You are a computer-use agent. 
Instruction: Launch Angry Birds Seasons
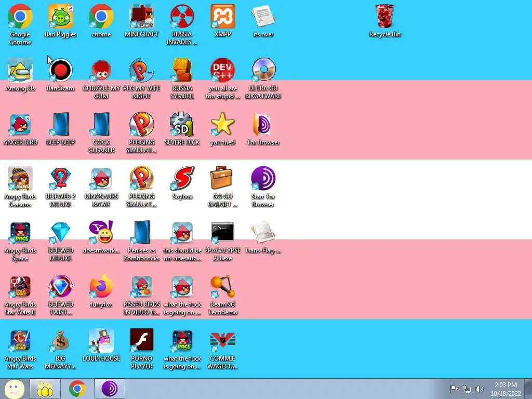click(x=20, y=187)
